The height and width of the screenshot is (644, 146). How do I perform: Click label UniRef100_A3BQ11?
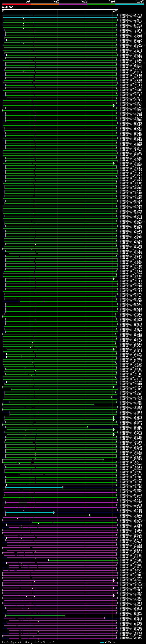(x=131, y=515)
